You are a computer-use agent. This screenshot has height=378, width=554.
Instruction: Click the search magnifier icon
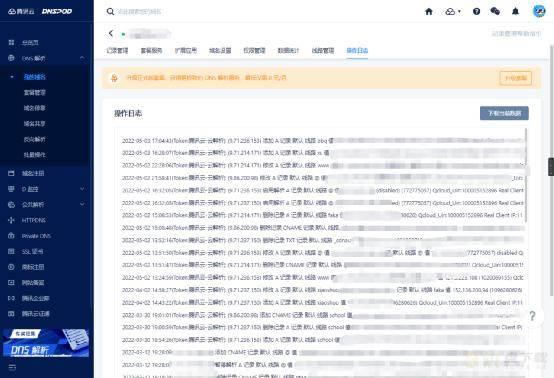(x=110, y=12)
